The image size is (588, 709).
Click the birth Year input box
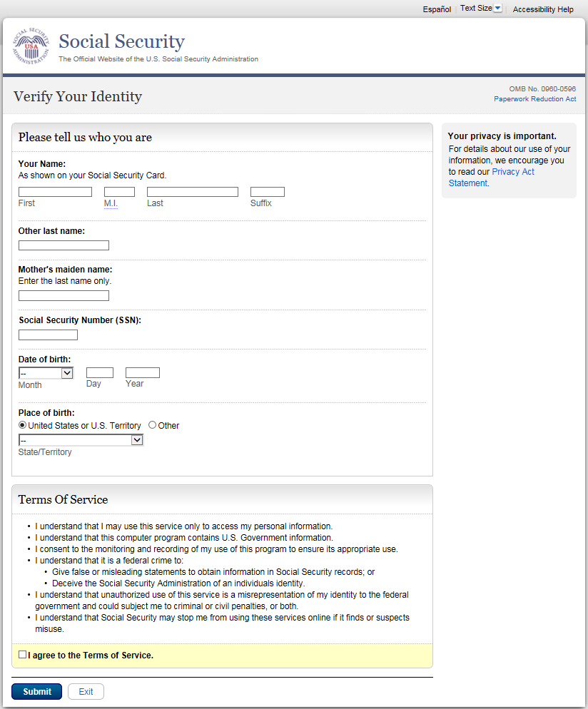click(142, 372)
